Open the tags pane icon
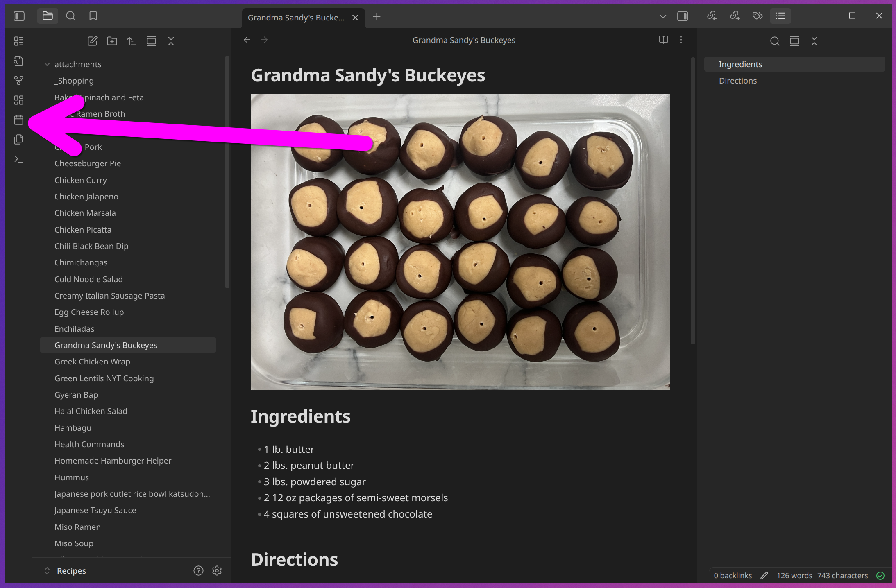 pos(758,16)
